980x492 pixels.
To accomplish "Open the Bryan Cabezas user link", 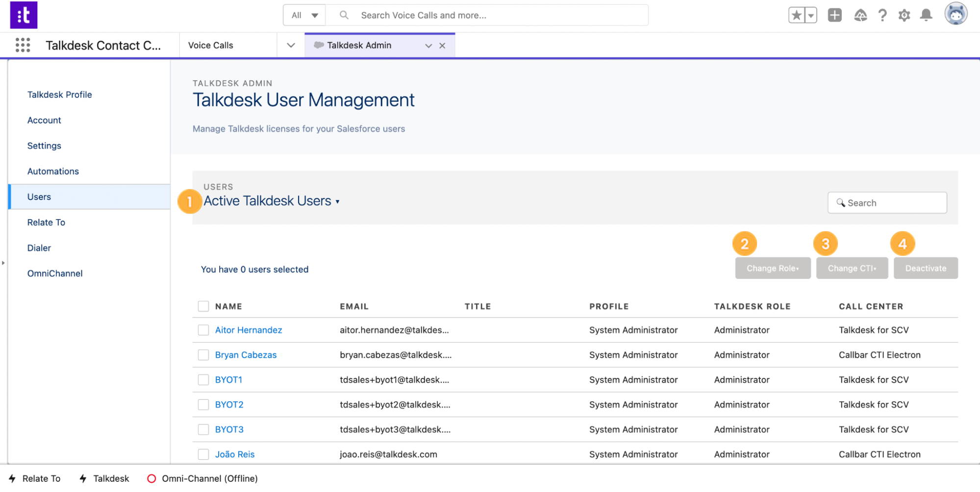I will click(x=246, y=355).
